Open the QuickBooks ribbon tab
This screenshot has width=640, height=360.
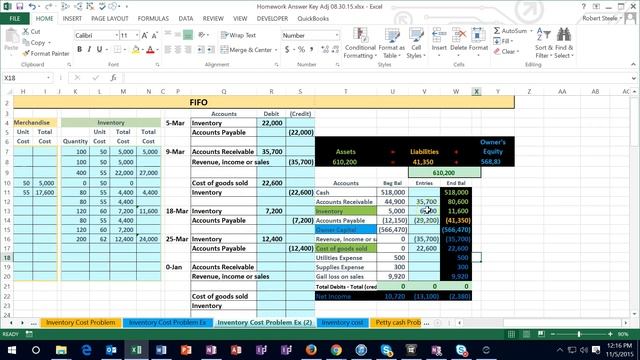point(313,19)
